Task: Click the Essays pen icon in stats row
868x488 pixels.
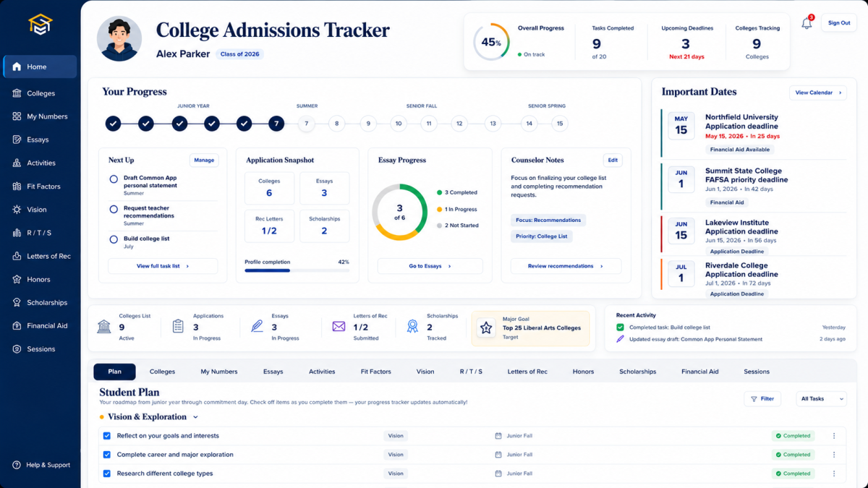Action: (x=257, y=326)
